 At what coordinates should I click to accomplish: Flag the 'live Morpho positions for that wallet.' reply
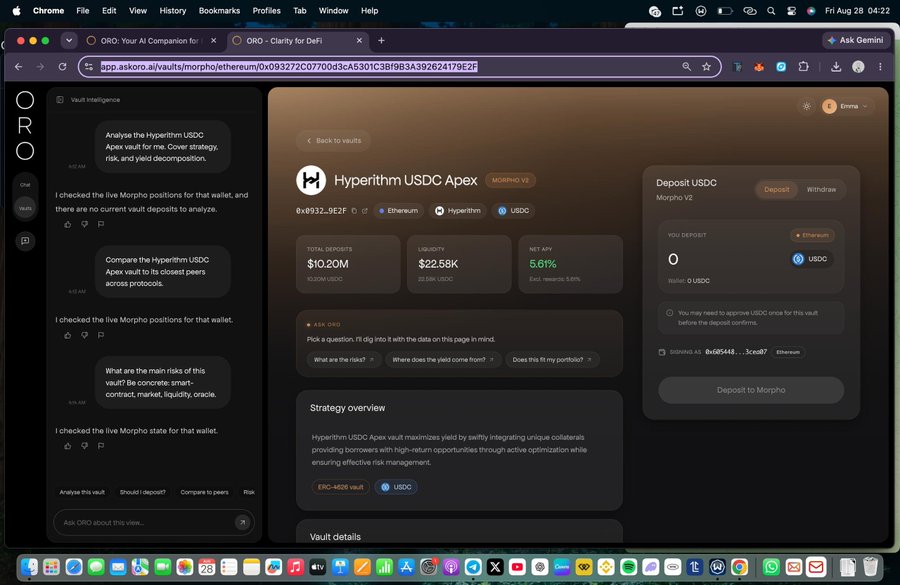coord(101,335)
